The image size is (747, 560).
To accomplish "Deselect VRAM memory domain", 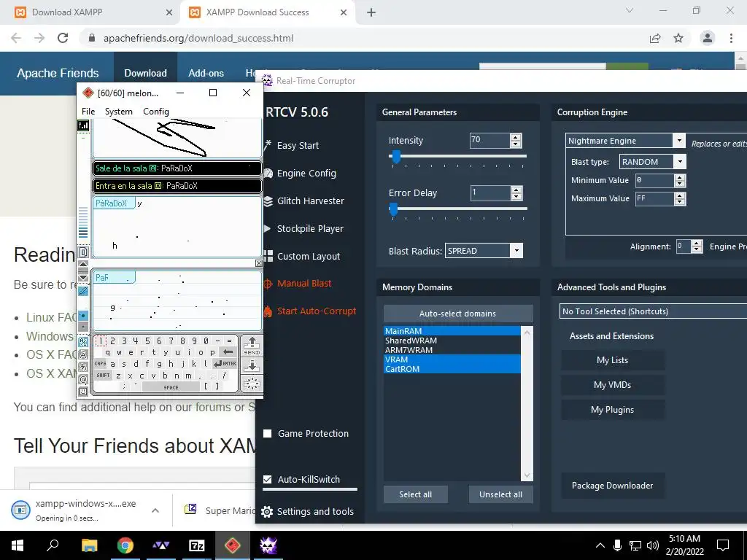I will click(452, 359).
